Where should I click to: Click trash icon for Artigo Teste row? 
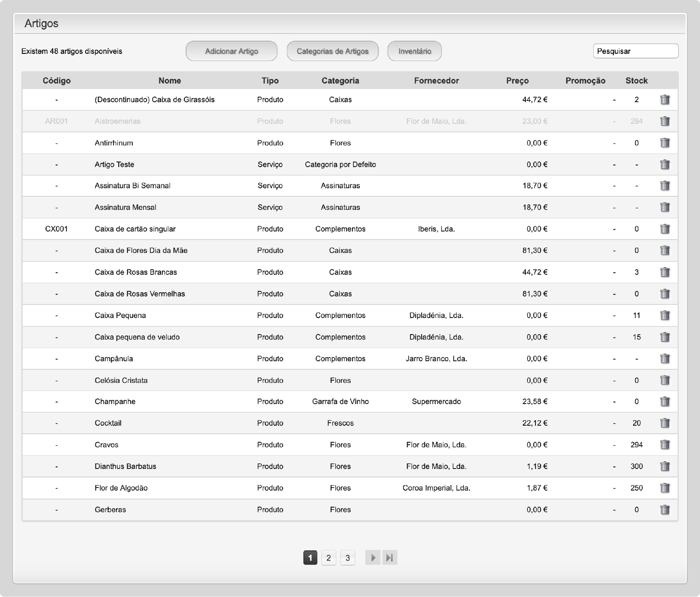click(x=664, y=165)
